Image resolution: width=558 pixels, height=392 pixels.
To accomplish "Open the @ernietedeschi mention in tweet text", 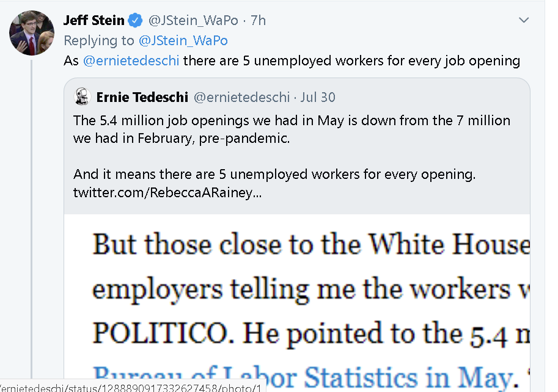I will (131, 61).
